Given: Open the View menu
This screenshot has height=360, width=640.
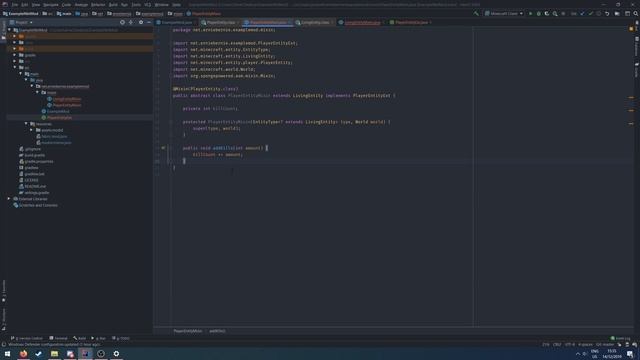Looking at the screenshot, I should 36,4.
